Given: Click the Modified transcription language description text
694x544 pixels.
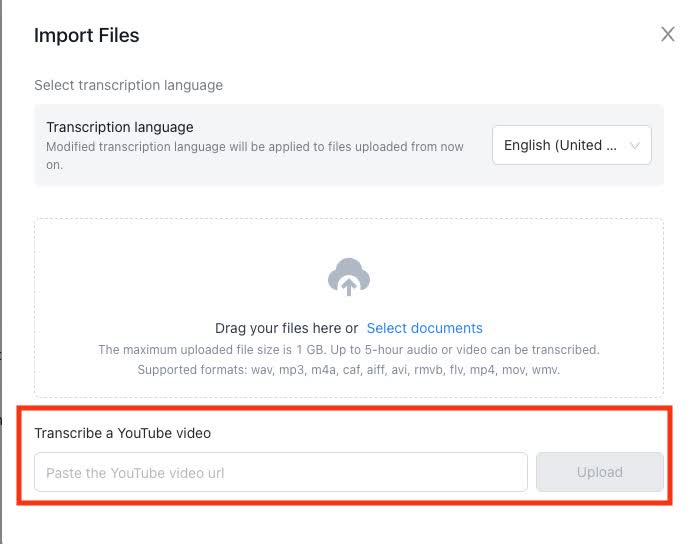Looking at the screenshot, I should [255, 155].
